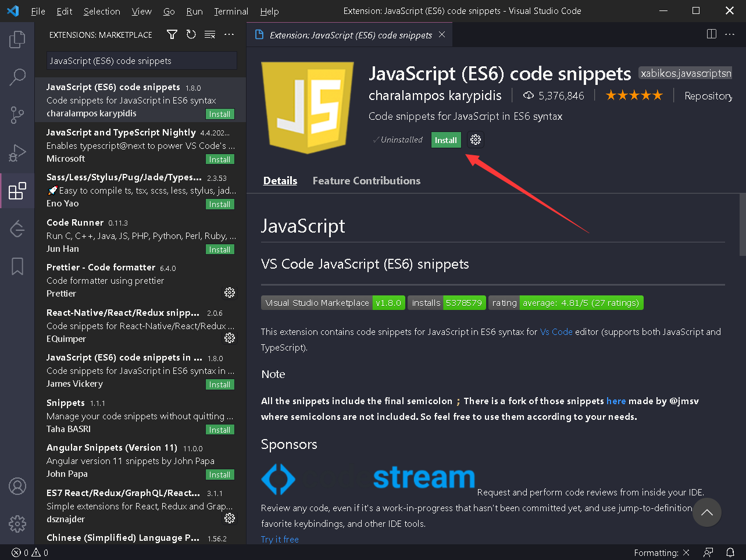
Task: Click the details page vertical scrollbar
Action: [x=743, y=224]
